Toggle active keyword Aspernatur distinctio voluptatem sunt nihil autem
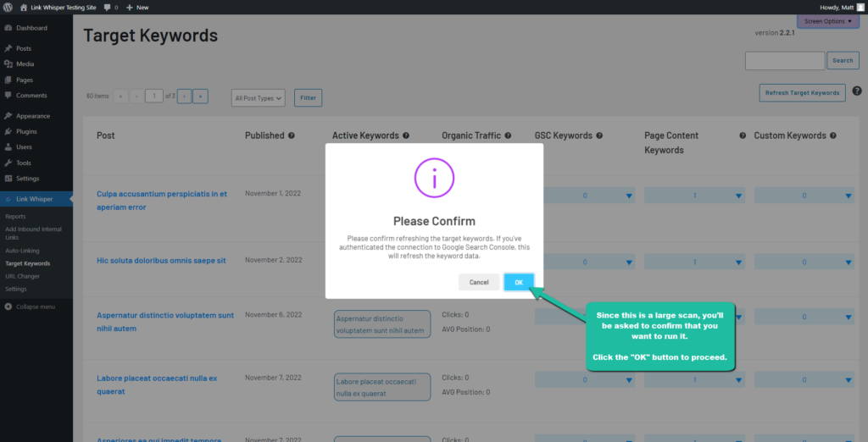The height and width of the screenshot is (442, 868). (382, 324)
